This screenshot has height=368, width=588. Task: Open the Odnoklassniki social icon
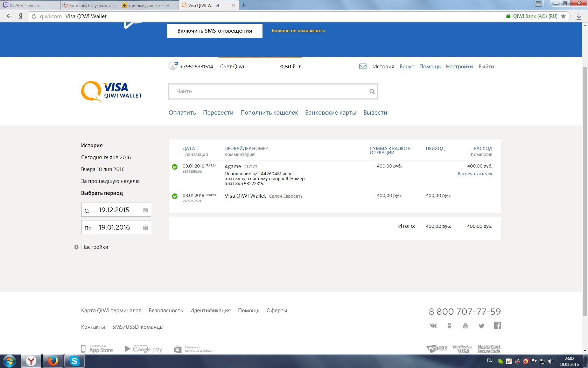(x=449, y=326)
